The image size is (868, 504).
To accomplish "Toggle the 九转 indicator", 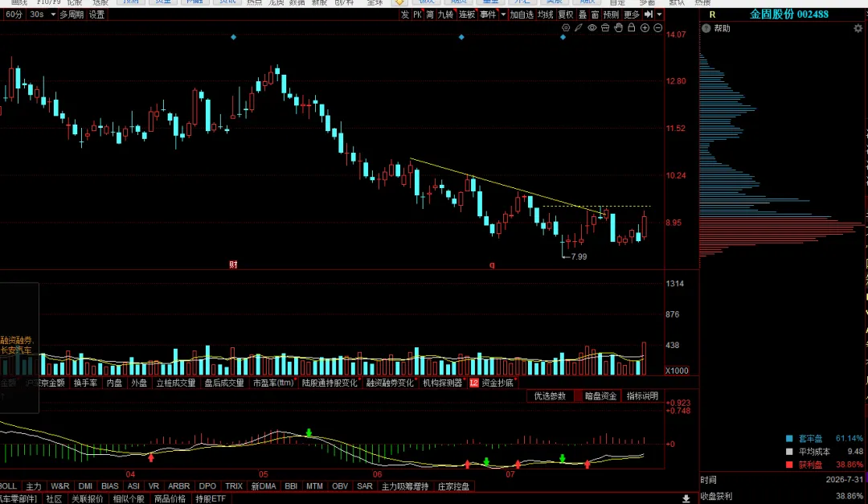I will click(445, 14).
